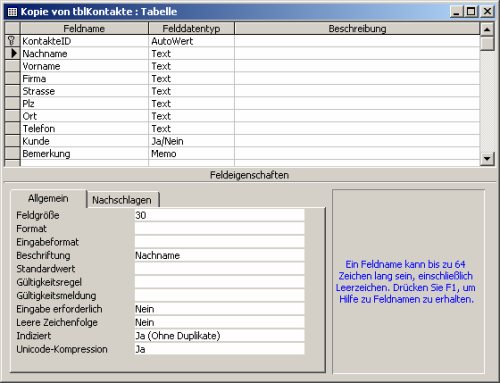Select the row selector beside Kunde

[x=12, y=141]
